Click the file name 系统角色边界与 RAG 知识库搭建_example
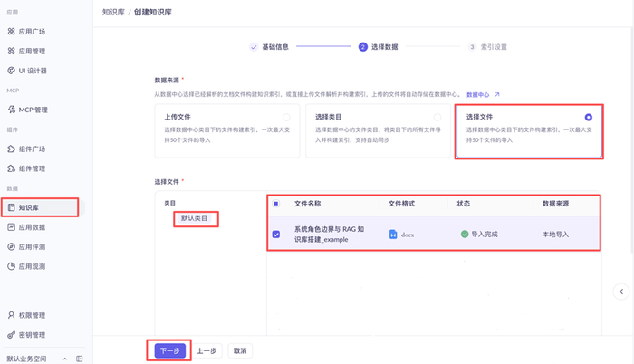The image size is (634, 364). click(x=329, y=235)
